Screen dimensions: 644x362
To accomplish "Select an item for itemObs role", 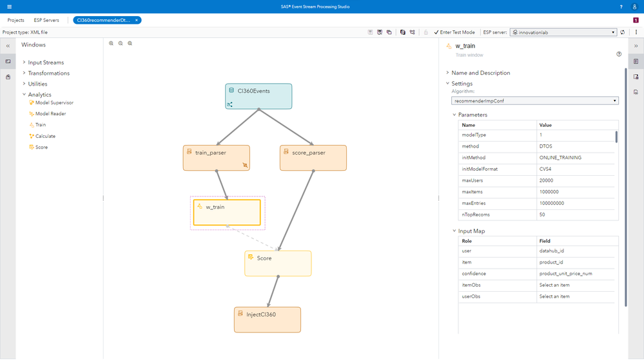I will pos(577,285).
